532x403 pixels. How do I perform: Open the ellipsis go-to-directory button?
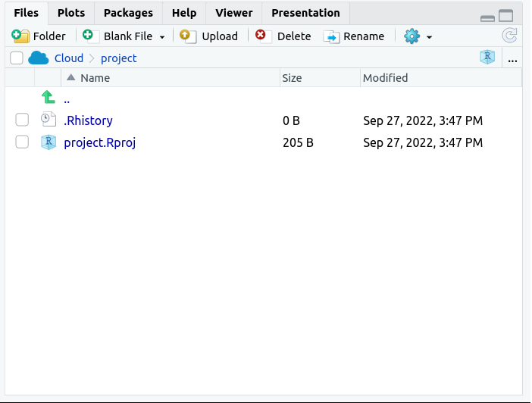[x=513, y=58]
